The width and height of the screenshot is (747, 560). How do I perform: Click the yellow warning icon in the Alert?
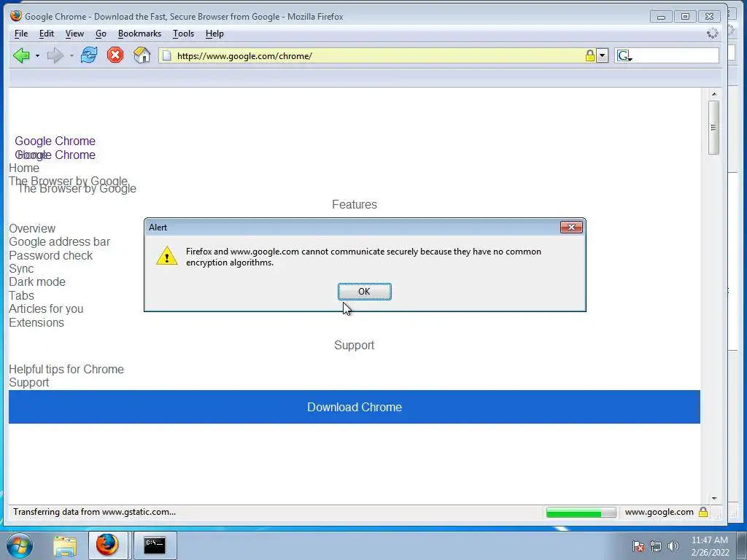(167, 256)
